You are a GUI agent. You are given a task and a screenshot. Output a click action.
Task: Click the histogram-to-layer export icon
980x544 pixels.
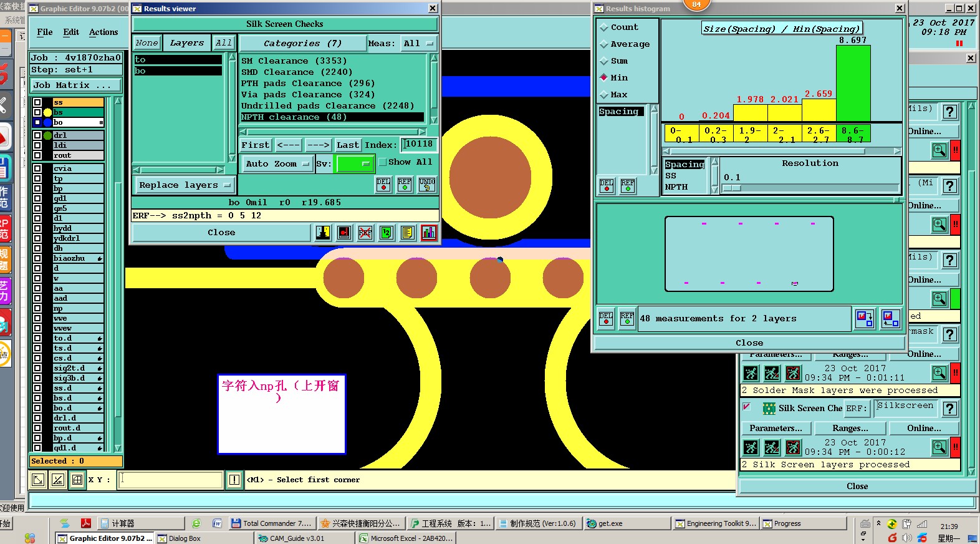point(864,319)
